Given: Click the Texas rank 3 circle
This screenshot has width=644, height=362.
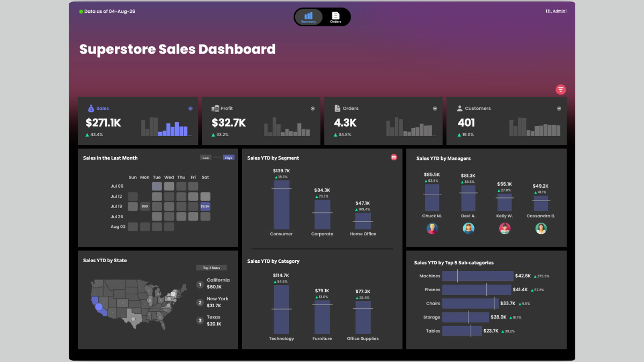Looking at the screenshot, I should click(200, 321).
